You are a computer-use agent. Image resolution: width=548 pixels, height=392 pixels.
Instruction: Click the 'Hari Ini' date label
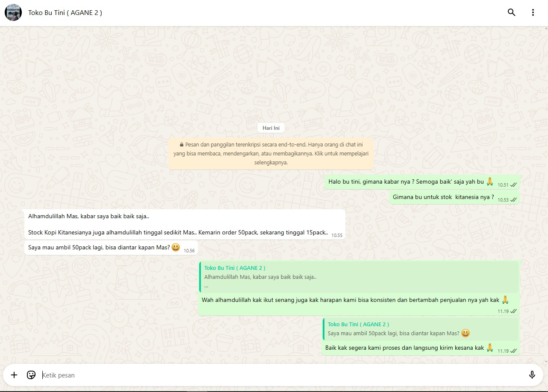coord(271,128)
